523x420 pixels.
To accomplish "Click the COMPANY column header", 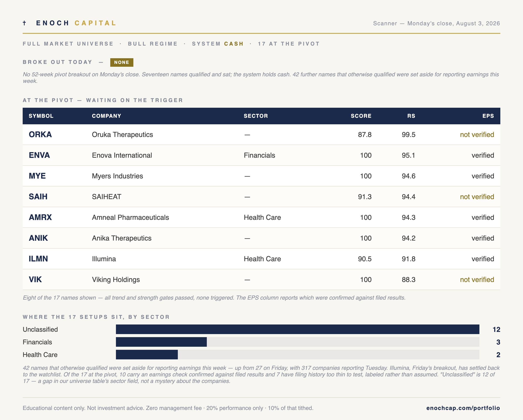I will 107,116.
